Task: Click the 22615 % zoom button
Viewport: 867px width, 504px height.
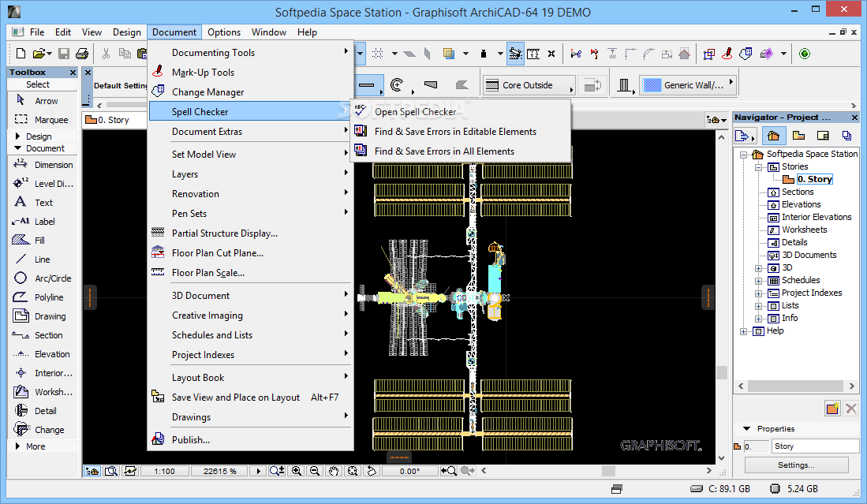Action: [219, 472]
